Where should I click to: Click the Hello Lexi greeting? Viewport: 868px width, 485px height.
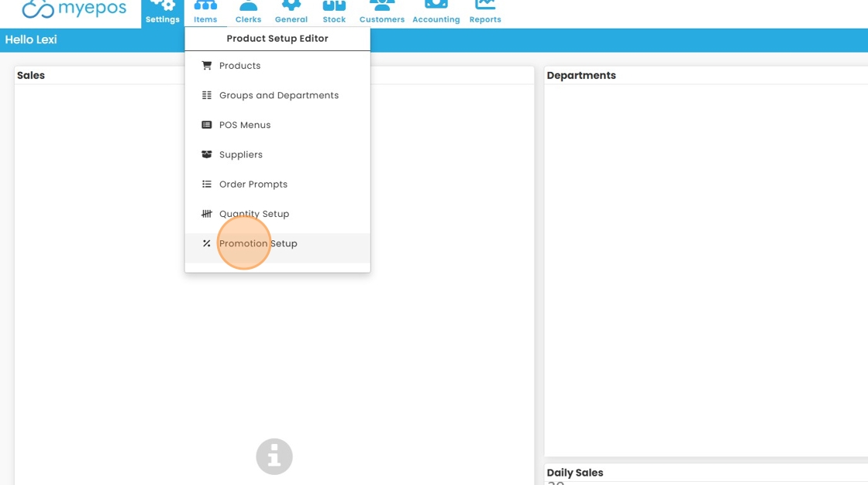31,40
